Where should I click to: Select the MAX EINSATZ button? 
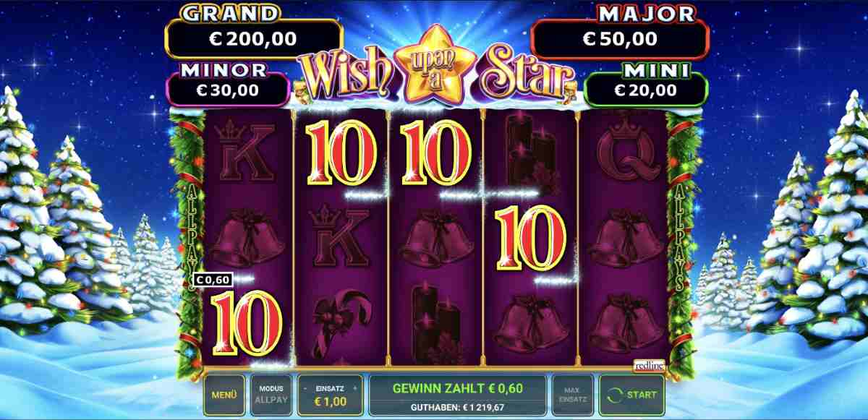click(x=572, y=395)
